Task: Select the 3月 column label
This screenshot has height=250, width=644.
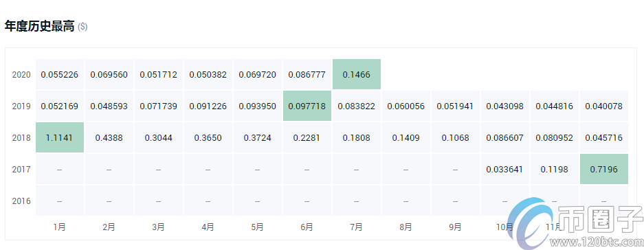Action: tap(159, 227)
